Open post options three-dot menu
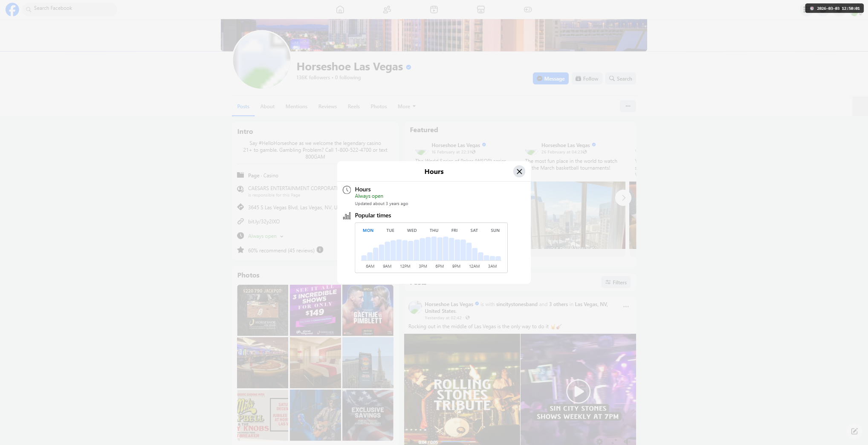Screen dimensions: 868x445 [x=626, y=307]
